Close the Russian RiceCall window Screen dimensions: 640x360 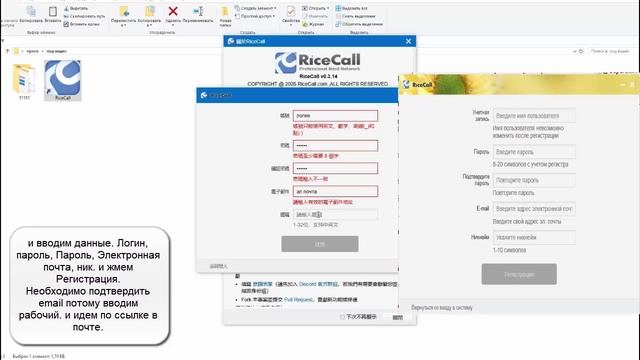click(632, 84)
